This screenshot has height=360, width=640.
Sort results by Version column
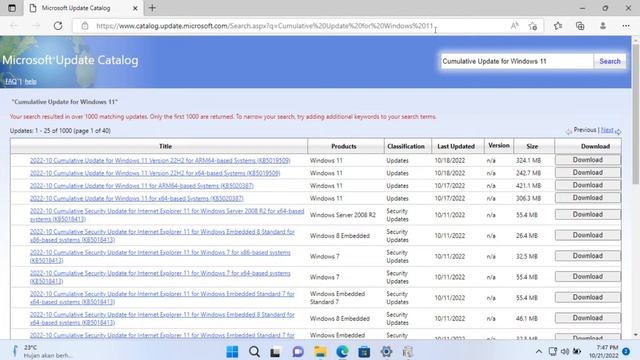(x=499, y=145)
